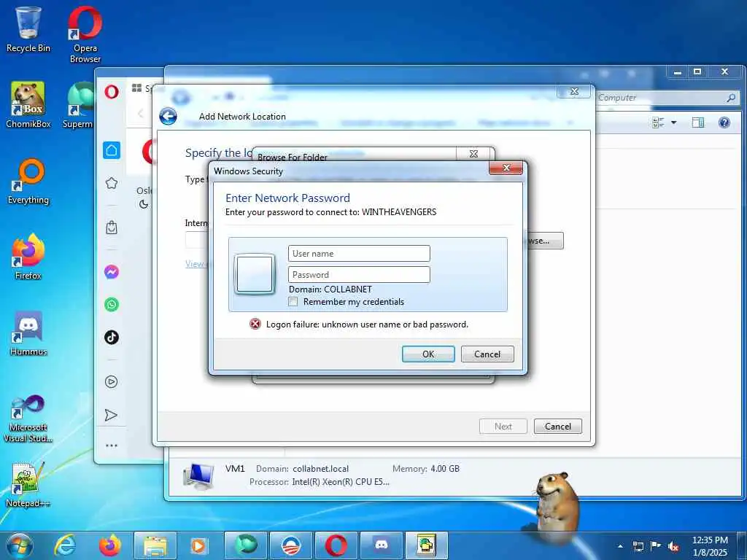Viewport: 747px width, 560px height.
Task: Open Discord icon on the taskbar
Action: pos(381,546)
